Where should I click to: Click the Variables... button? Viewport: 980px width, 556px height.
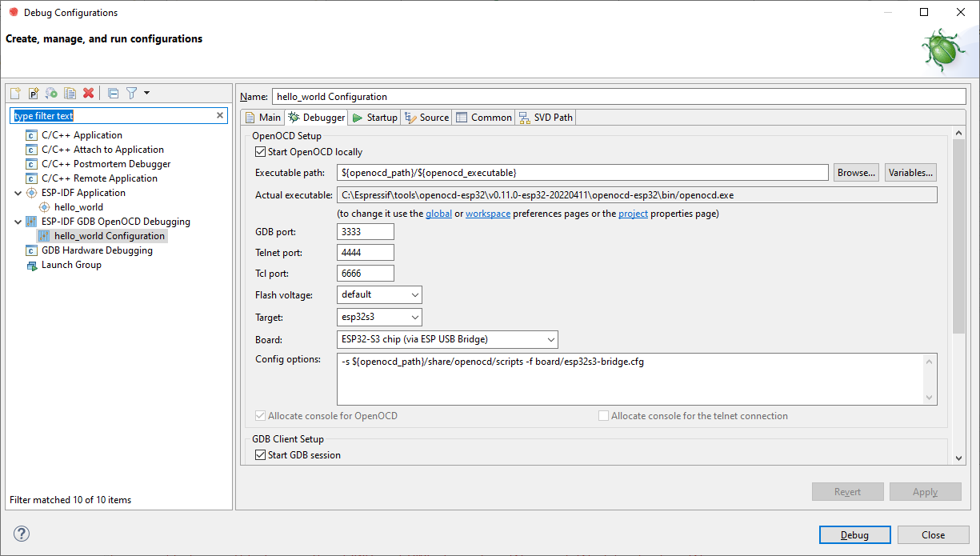click(x=910, y=173)
